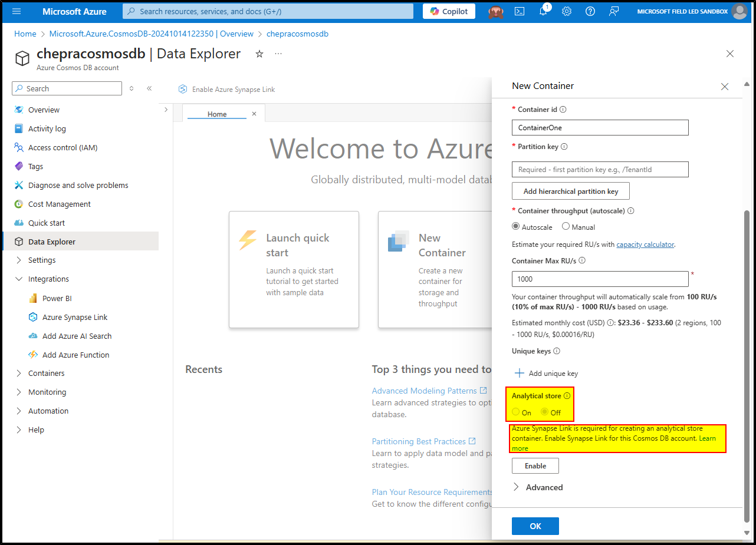Image resolution: width=756 pixels, height=545 pixels.
Task: Select Analytical store On
Action: 516,412
